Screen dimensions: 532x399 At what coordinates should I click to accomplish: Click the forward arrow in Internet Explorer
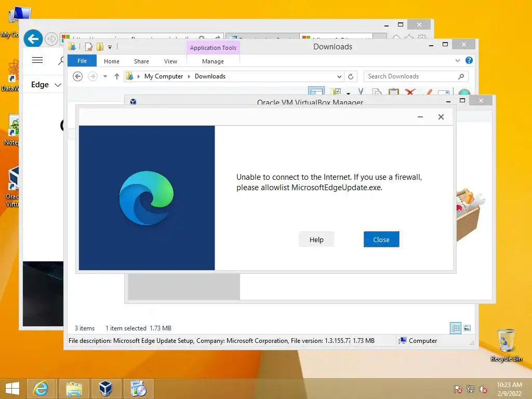pos(51,39)
